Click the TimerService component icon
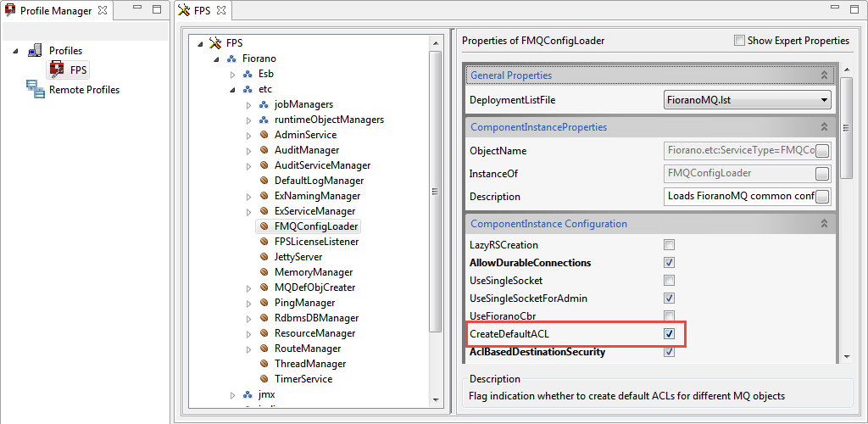Viewport: 868px width, 424px height. 264,379
